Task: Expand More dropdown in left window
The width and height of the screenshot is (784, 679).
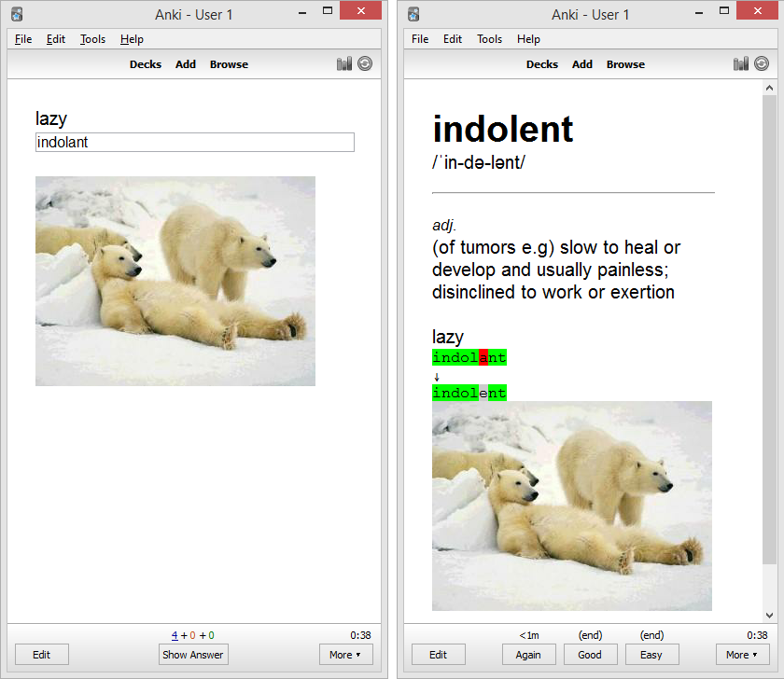Action: 345,655
